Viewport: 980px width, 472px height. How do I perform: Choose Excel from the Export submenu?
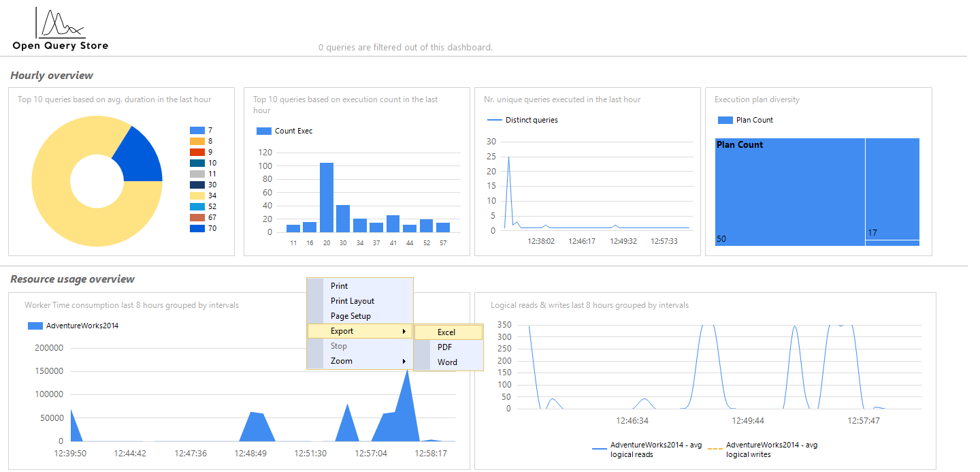447,332
